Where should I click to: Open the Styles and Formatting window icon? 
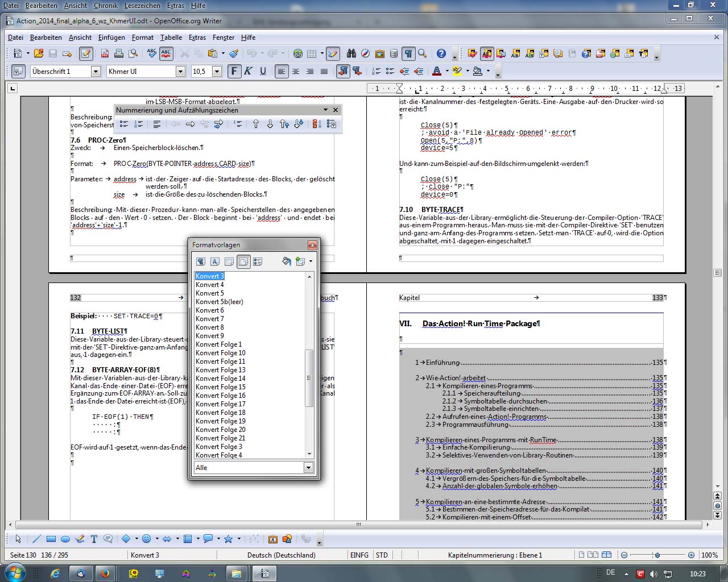point(18,71)
